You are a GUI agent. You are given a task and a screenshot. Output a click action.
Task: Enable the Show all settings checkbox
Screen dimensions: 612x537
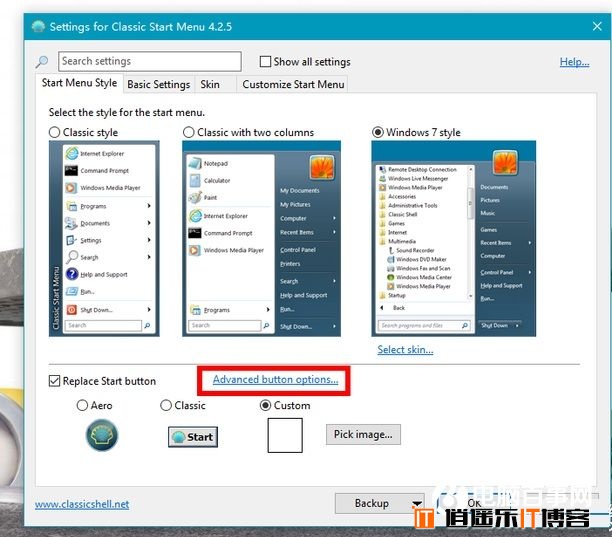(x=265, y=62)
